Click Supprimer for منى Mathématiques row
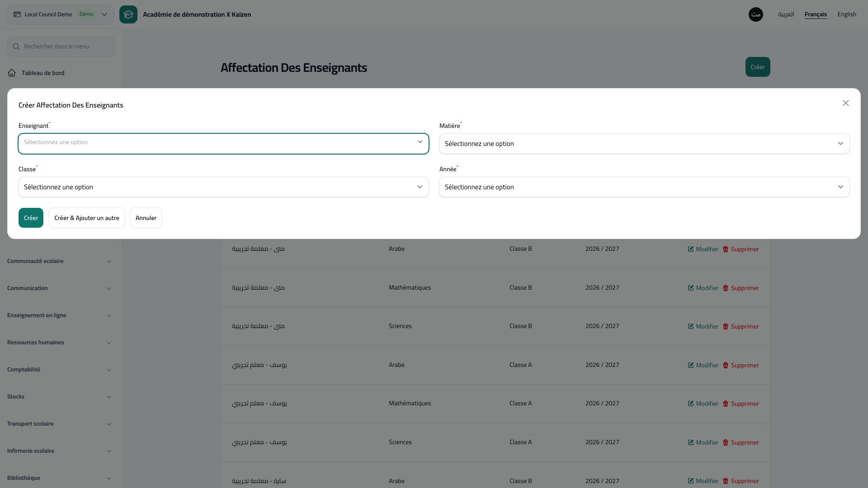868x488 pixels. pyautogui.click(x=741, y=288)
